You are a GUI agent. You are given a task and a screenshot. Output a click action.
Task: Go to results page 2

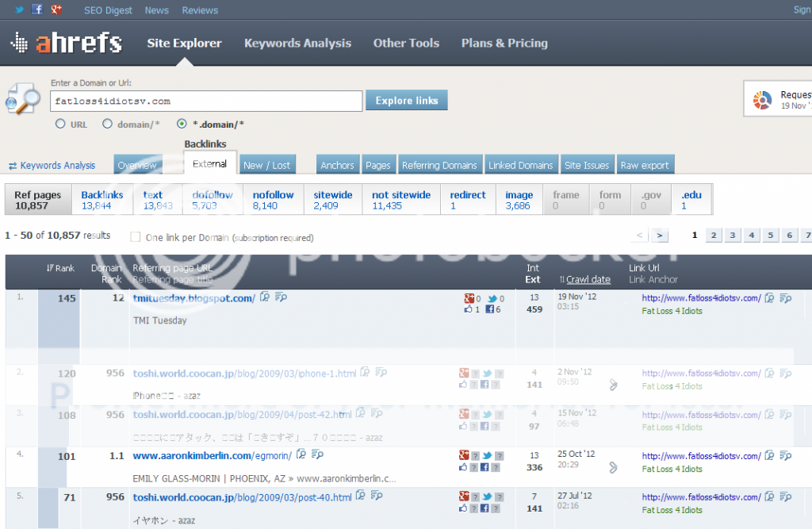pyautogui.click(x=714, y=236)
